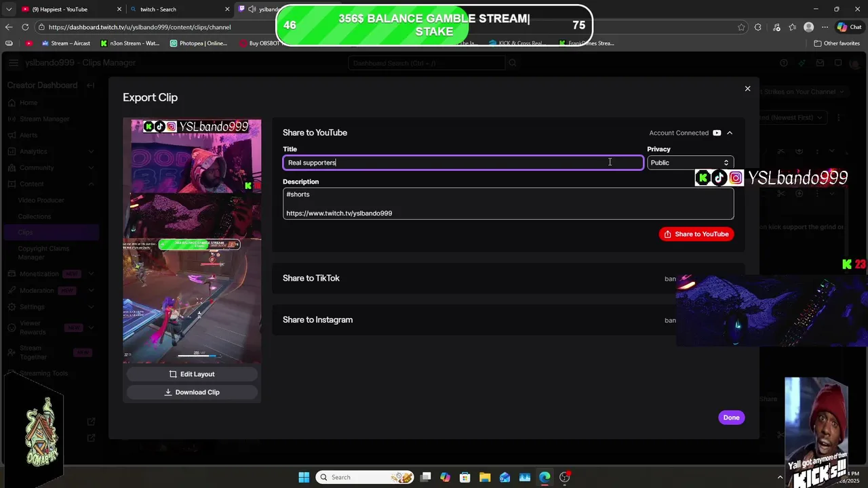Open the Buy OBSBOT bookmark
This screenshot has width=868, height=488.
(x=260, y=43)
